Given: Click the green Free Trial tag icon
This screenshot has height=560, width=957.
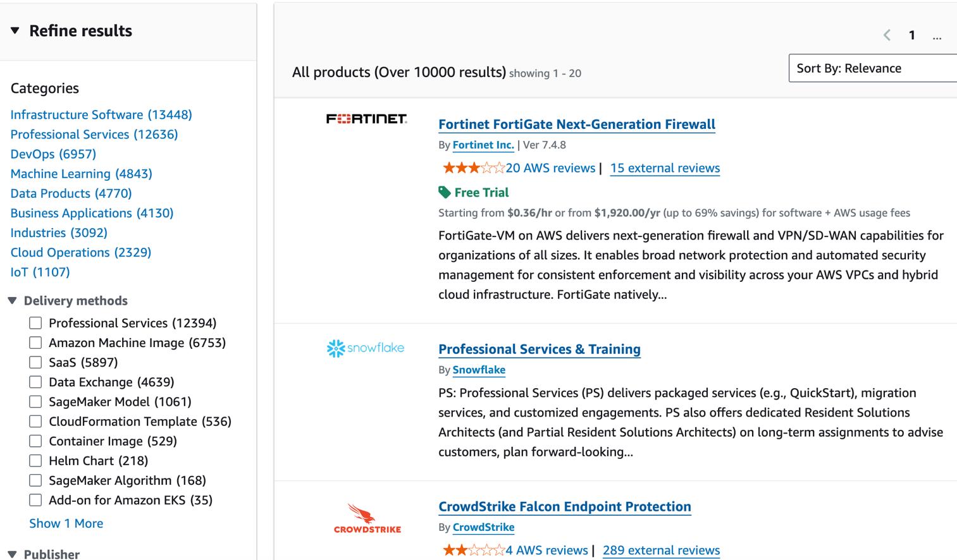Looking at the screenshot, I should (445, 192).
